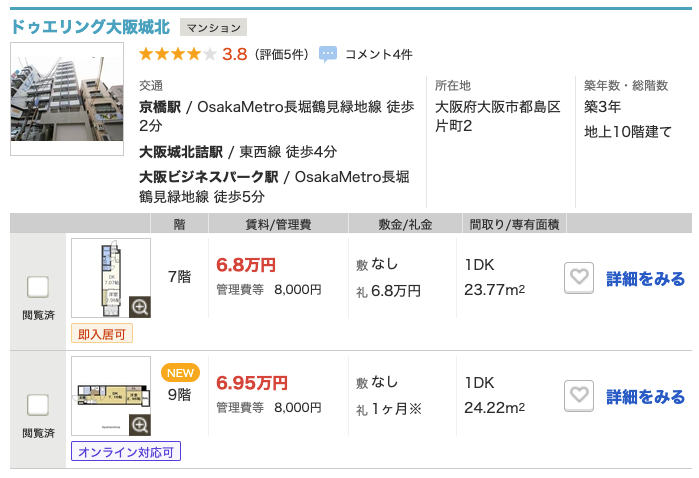
Task: Click the star rating icons
Action: [177, 54]
